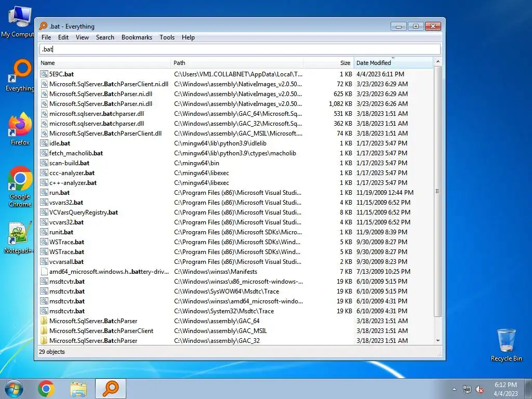Click the path C:\Windows\winsxs\Manifests
Image resolution: width=532 pixels, height=399 pixels.
tap(216, 271)
